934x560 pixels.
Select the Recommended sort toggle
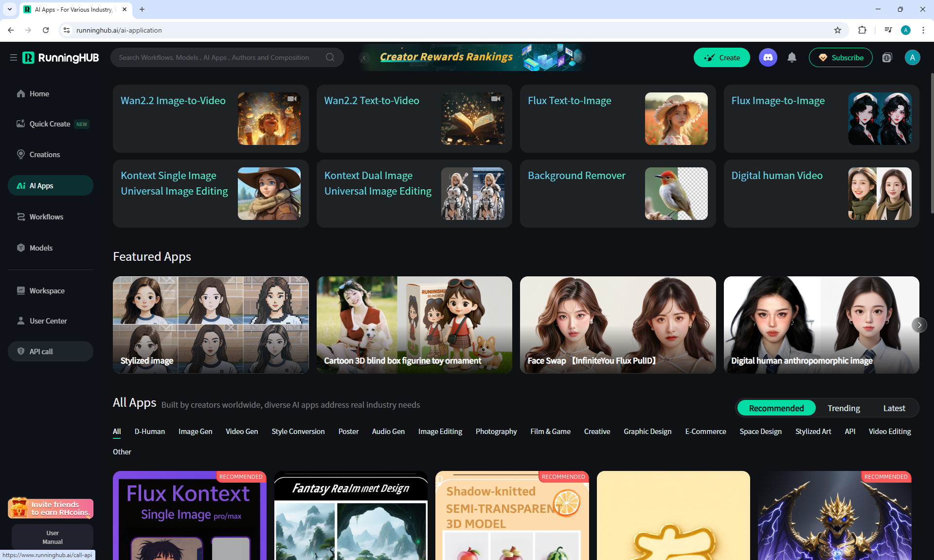776,408
